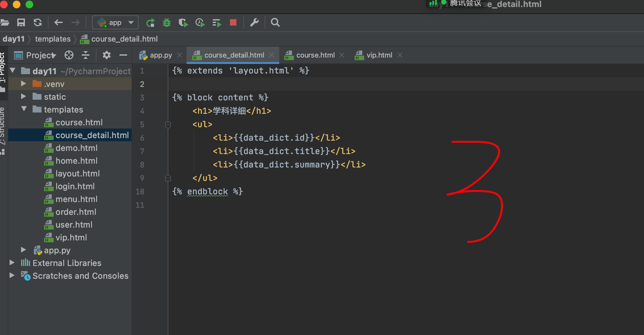This screenshot has width=644, height=335.
Task: Open the app run configuration dropdown
Action: click(115, 22)
